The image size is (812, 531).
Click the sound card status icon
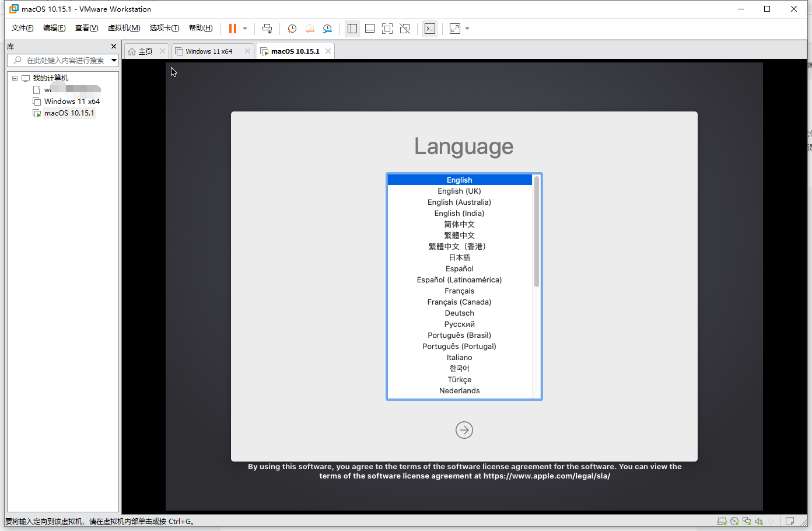click(759, 521)
